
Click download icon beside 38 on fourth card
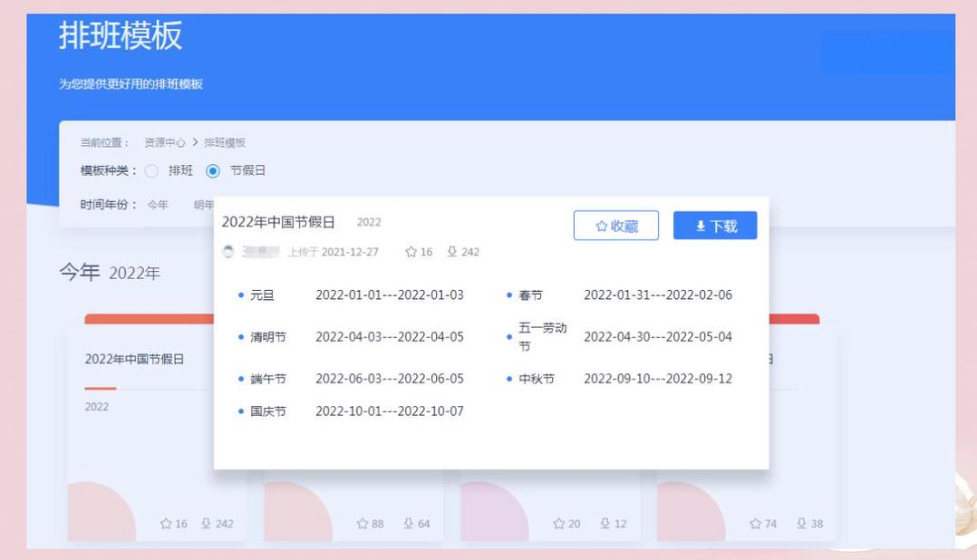pos(802,524)
